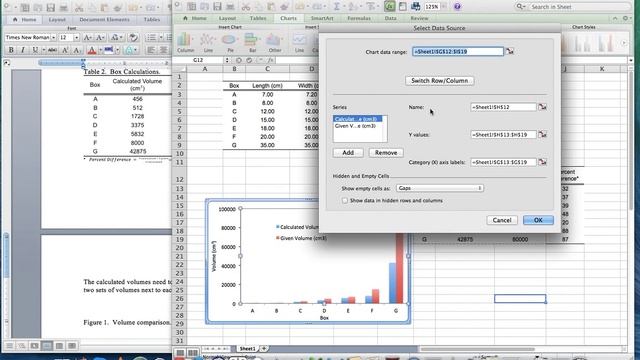Click Series Name input field
The height and width of the screenshot is (360, 640).
pos(503,107)
